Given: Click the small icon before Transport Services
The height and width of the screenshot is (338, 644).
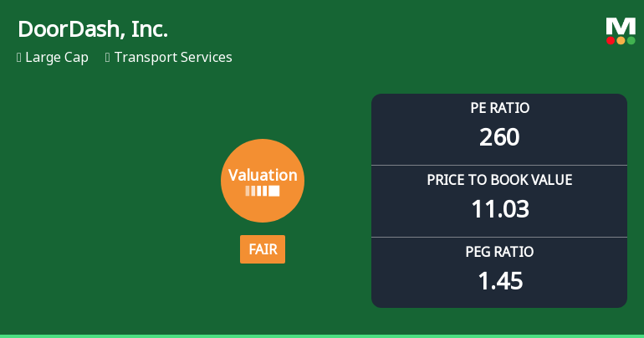Looking at the screenshot, I should (x=108, y=58).
